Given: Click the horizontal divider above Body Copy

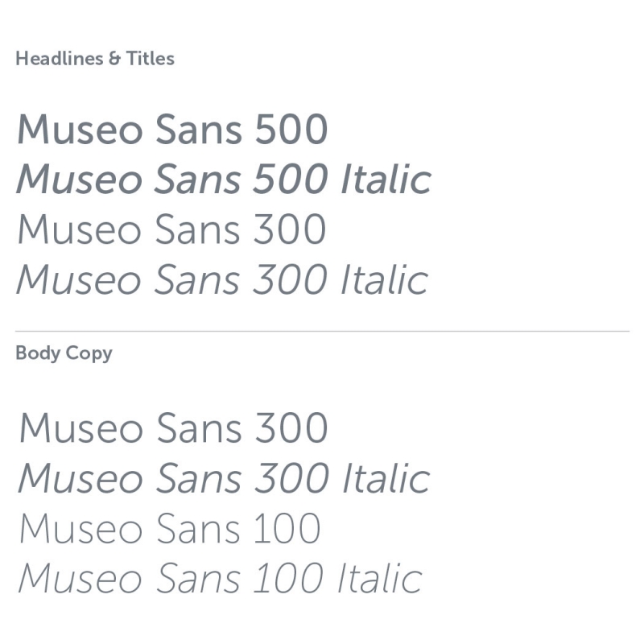Looking at the screenshot, I should pyautogui.click(x=322, y=331).
